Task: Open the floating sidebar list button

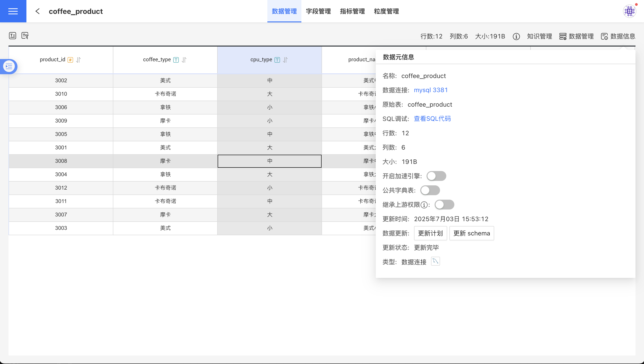Action: (9, 66)
